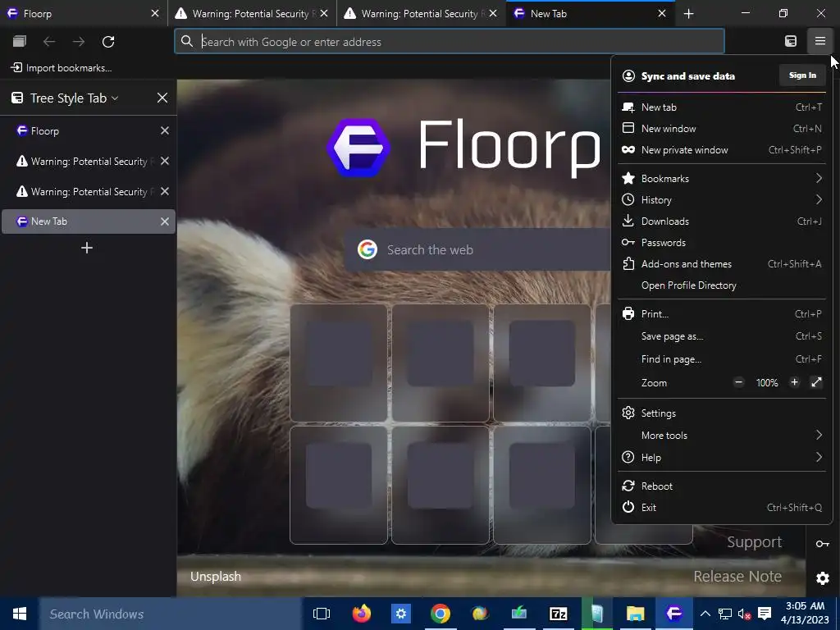The image size is (840, 630).
Task: Click the Search the web field
Action: click(x=478, y=249)
